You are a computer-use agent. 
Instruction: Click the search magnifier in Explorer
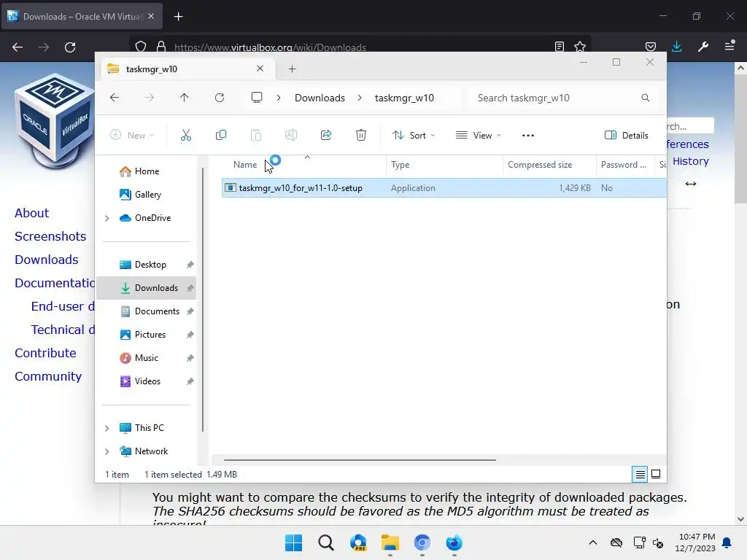646,98
